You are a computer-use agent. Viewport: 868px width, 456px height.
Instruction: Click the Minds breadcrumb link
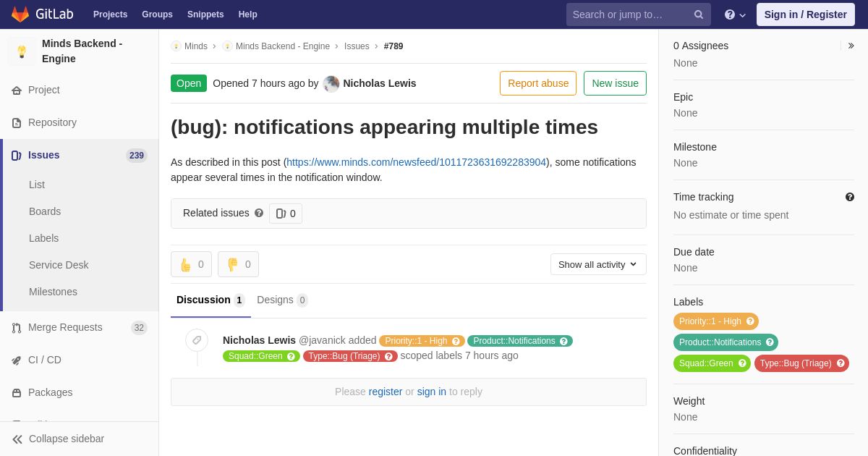(196, 46)
